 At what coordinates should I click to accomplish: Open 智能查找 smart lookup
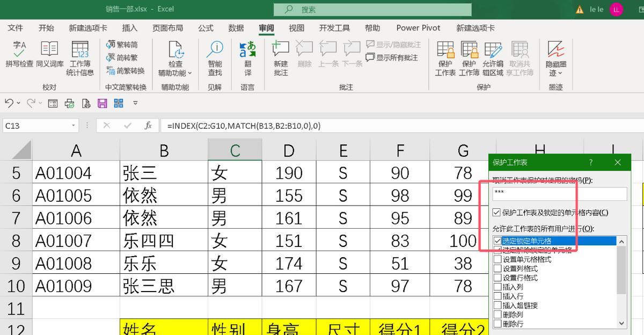click(x=215, y=58)
